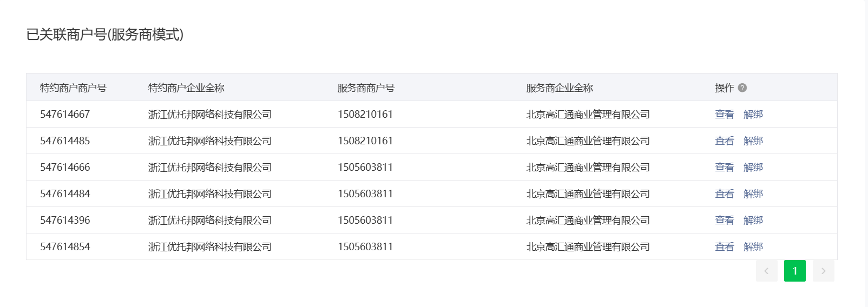View details for merchant 547614667
The height and width of the screenshot is (307, 868).
[724, 114]
